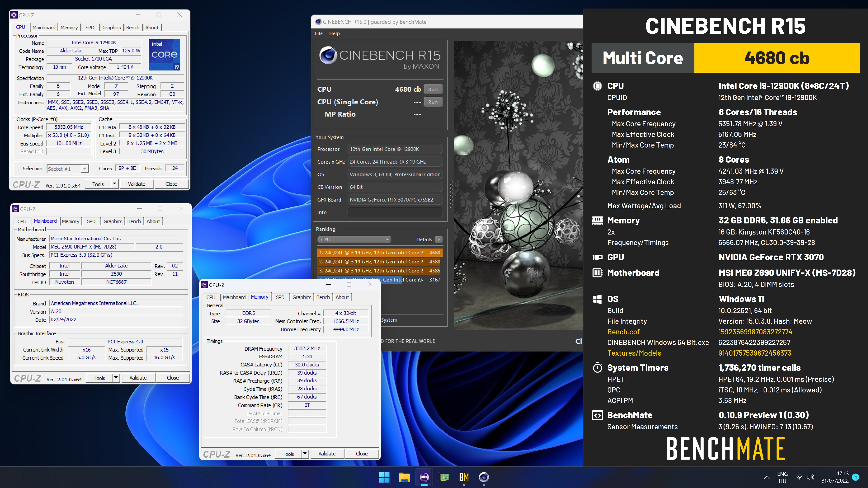Open the Wi-Fi network status icon
The width and height of the screenshot is (868, 488).
(800, 477)
